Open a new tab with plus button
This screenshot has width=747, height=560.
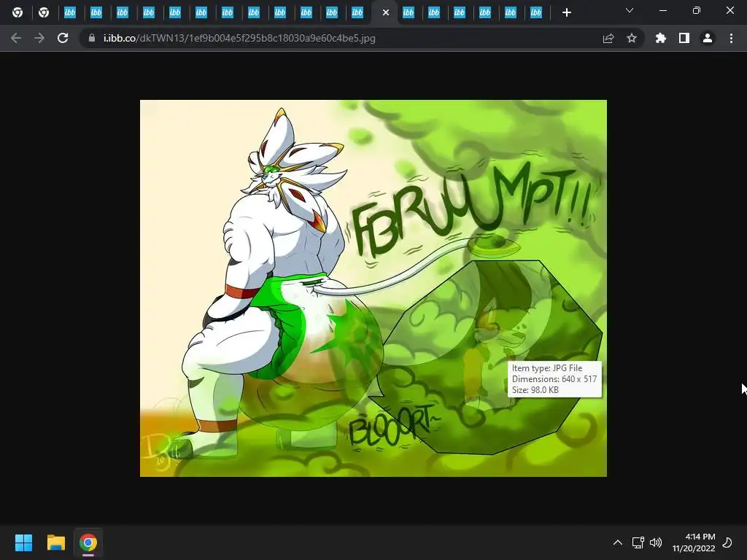click(x=566, y=12)
